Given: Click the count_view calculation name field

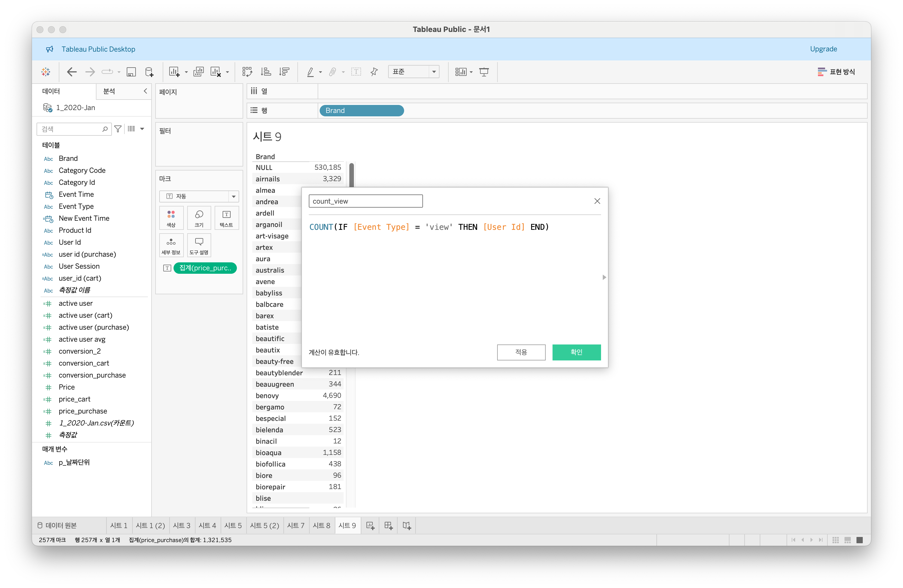Looking at the screenshot, I should (x=365, y=201).
